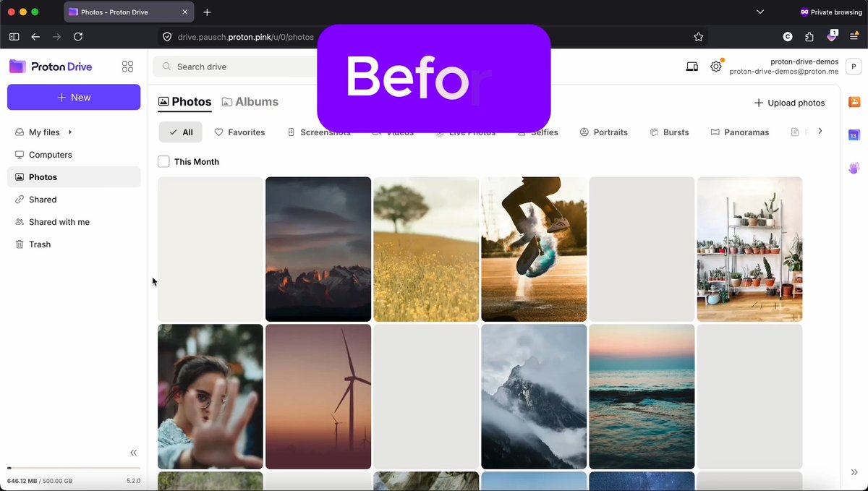Viewport: 868px width, 491px height.
Task: Click the P account avatar
Action: pos(854,67)
